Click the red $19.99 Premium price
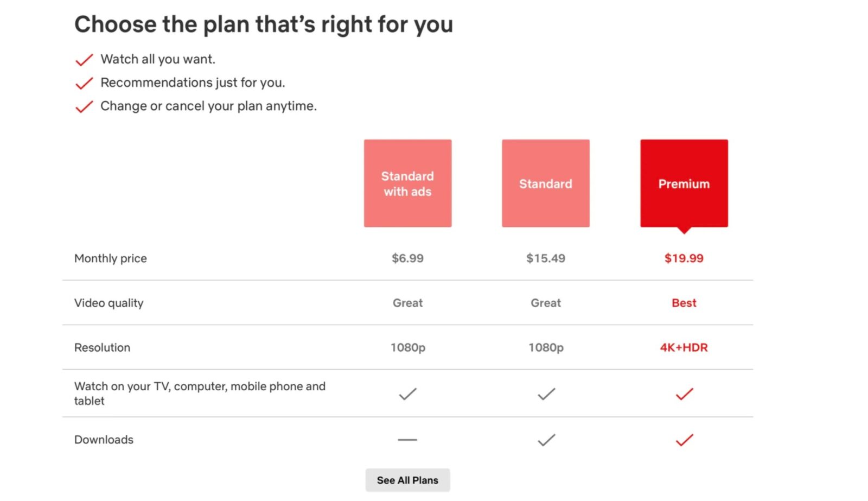Image resolution: width=868 pixels, height=501 pixels. [x=684, y=258]
